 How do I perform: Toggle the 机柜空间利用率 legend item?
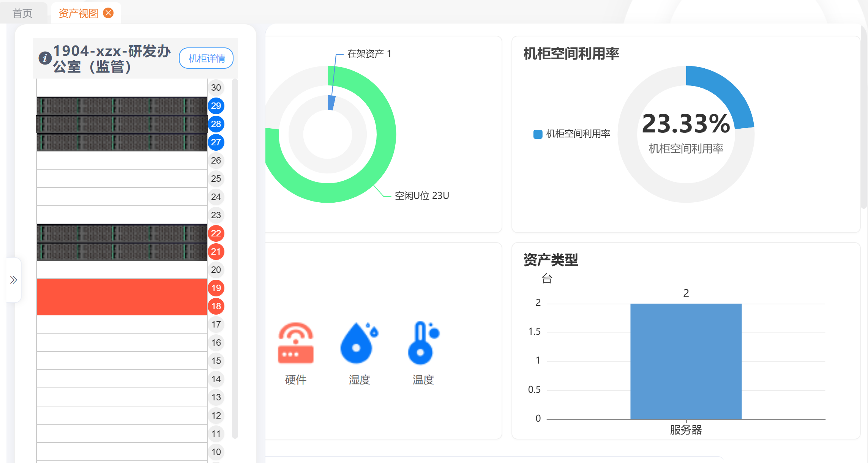tap(578, 134)
